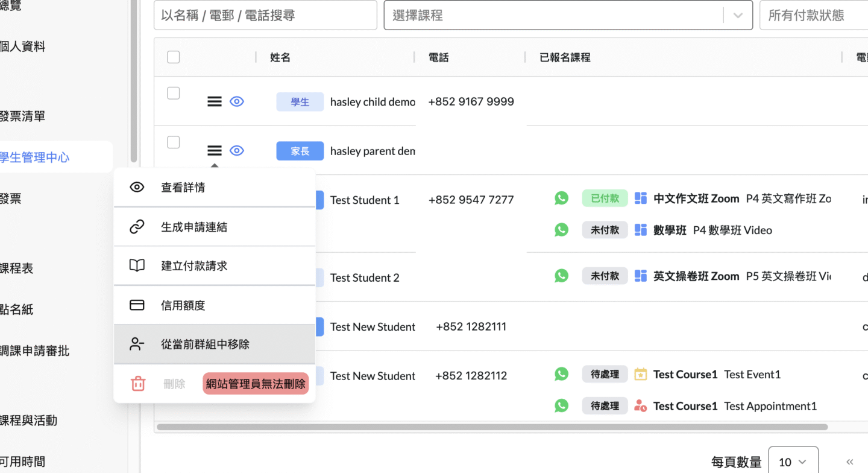
Task: Open the 所有付款狀態 payment status dropdown
Action: (x=814, y=16)
